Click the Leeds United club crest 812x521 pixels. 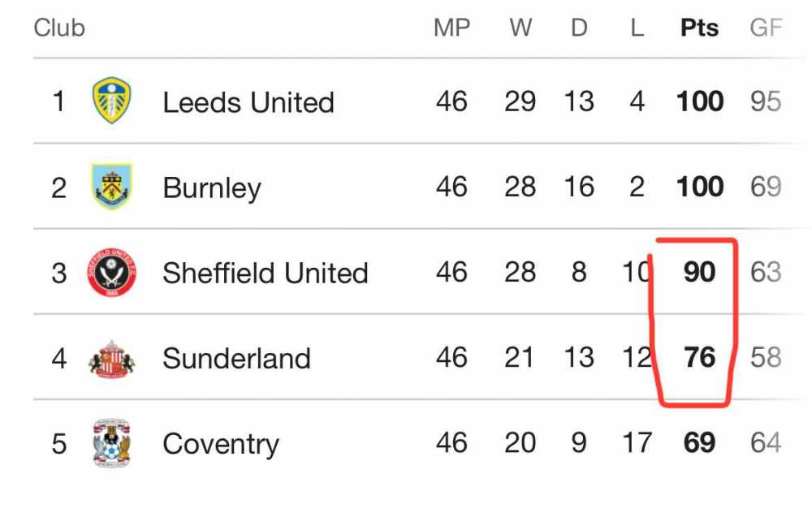click(111, 101)
